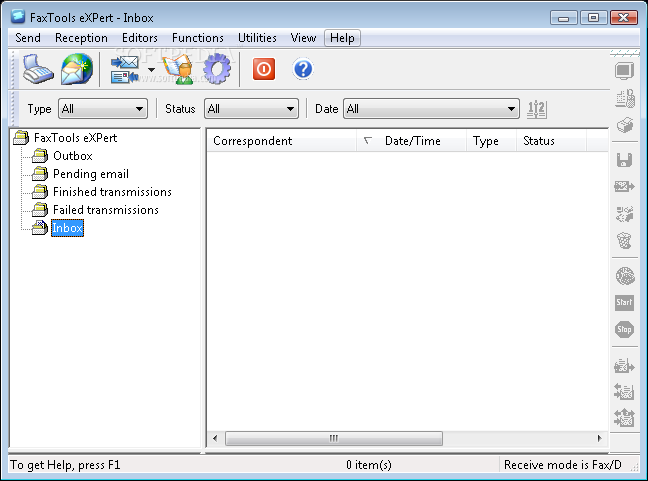Close the FaxTools eXPert window
This screenshot has width=648, height=481.
[624, 18]
